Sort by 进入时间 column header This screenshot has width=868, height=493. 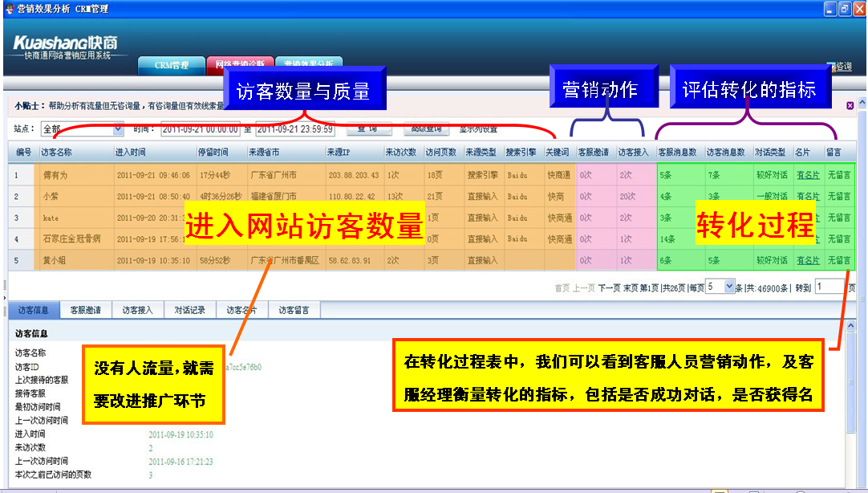130,152
